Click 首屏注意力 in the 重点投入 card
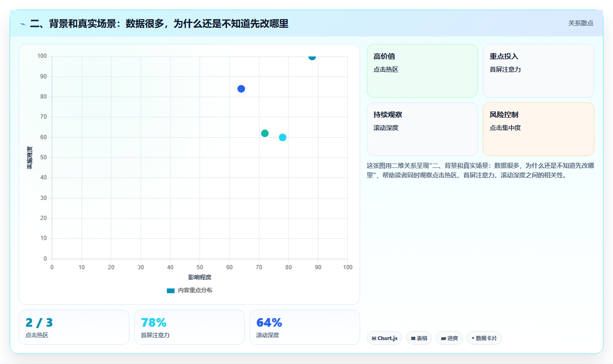 [505, 69]
